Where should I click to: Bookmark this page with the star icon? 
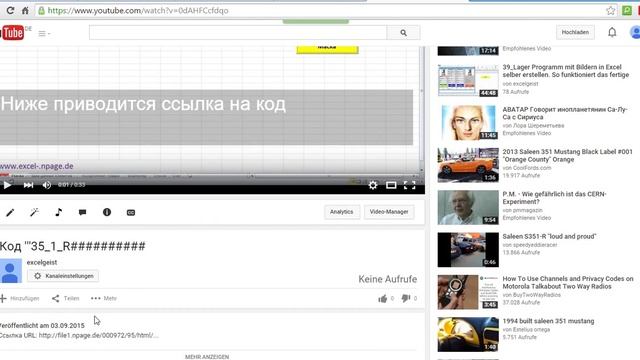tap(611, 11)
